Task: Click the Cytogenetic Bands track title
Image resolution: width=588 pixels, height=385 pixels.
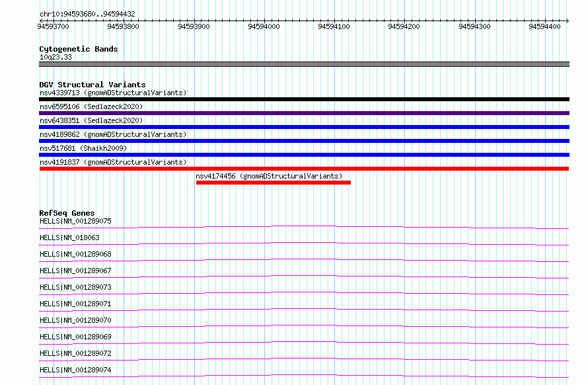Action: point(79,49)
